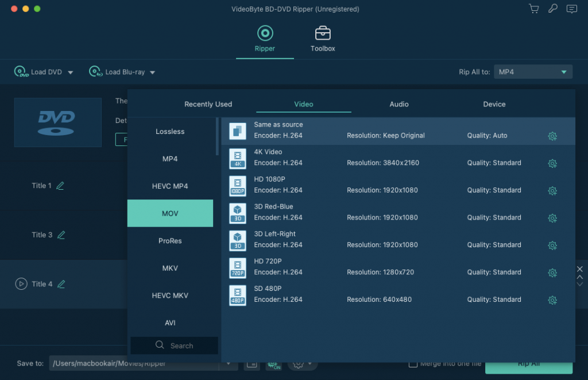Click the 3D Red-Blue preset icon
Screen dimensions: 588x380
[238, 213]
